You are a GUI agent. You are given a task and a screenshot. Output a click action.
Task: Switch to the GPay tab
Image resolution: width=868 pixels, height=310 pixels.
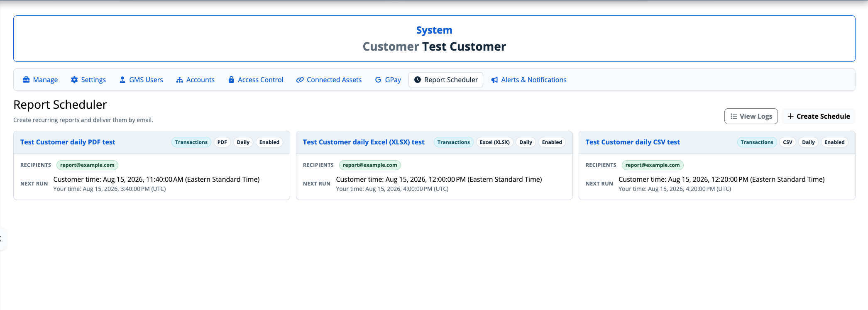point(388,80)
